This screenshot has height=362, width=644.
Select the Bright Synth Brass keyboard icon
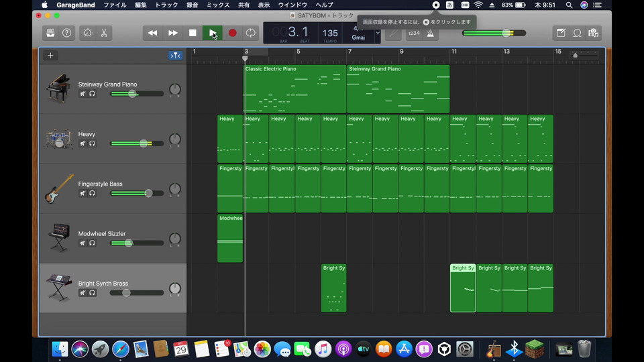click(x=59, y=288)
